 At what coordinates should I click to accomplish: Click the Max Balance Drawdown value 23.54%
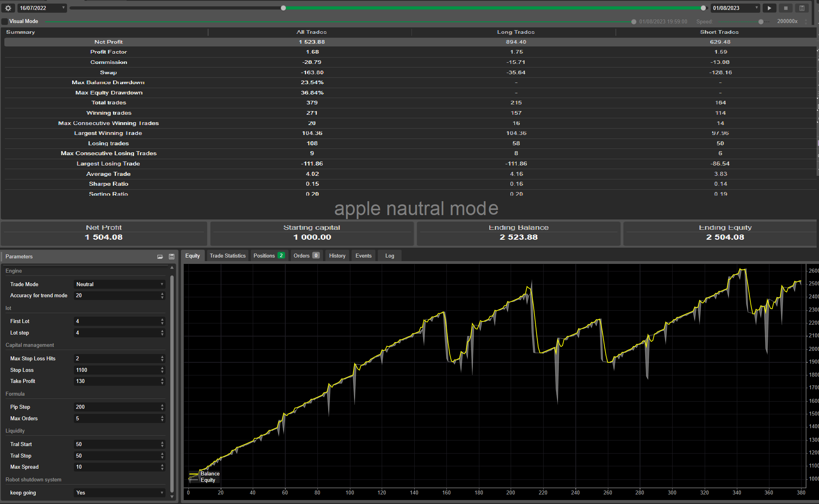pos(312,83)
